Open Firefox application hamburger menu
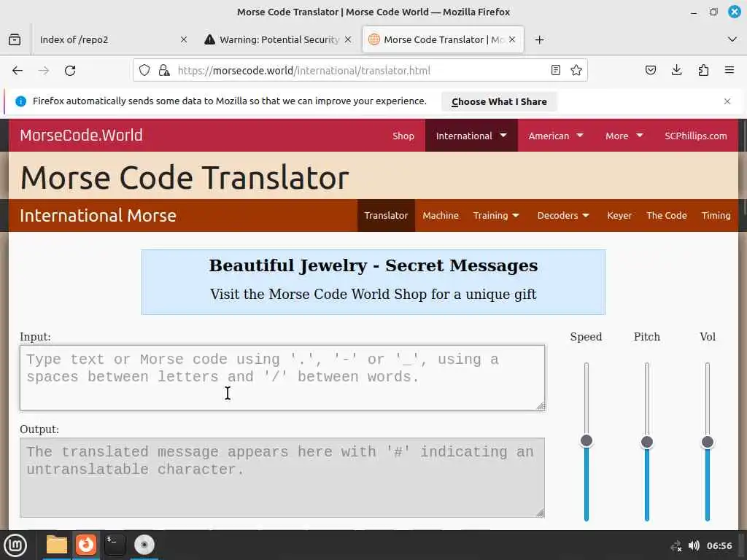The height and width of the screenshot is (560, 747). coord(729,71)
